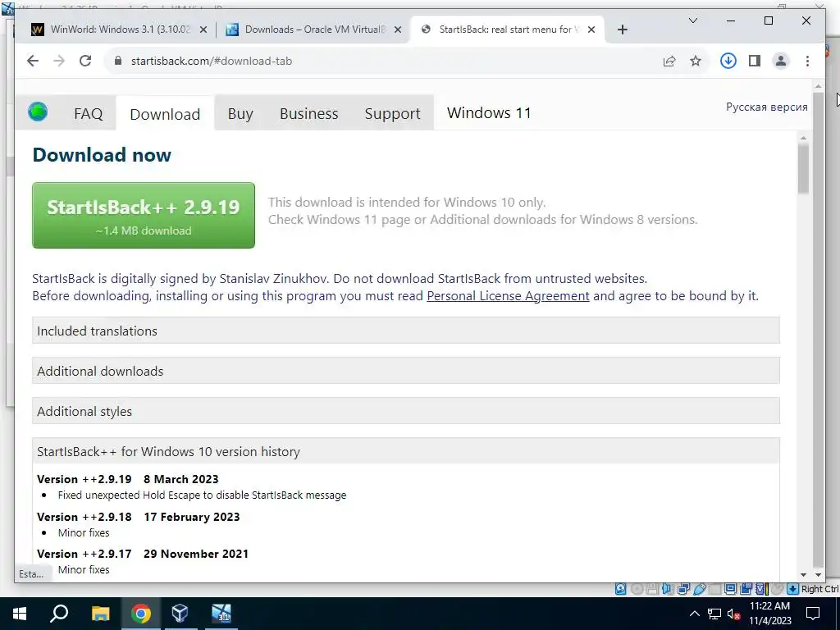Open taskbar search magnifier
840x630 pixels.
click(x=59, y=614)
